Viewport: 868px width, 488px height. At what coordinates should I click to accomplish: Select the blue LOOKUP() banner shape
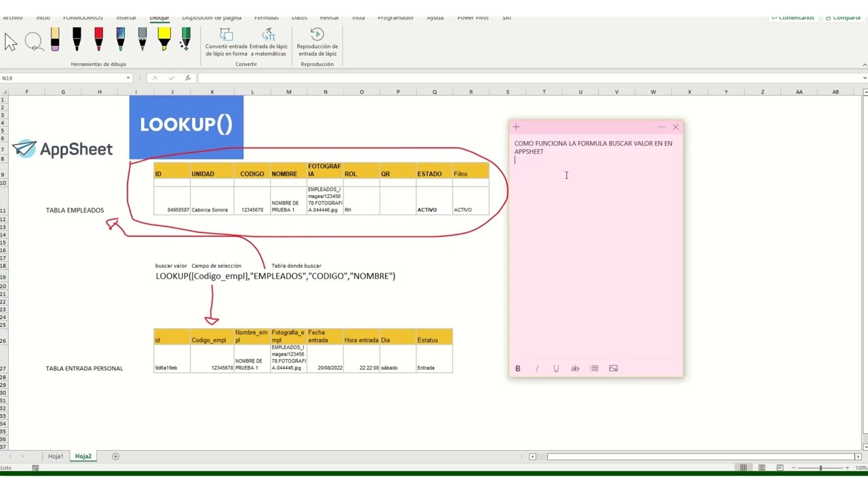(186, 127)
